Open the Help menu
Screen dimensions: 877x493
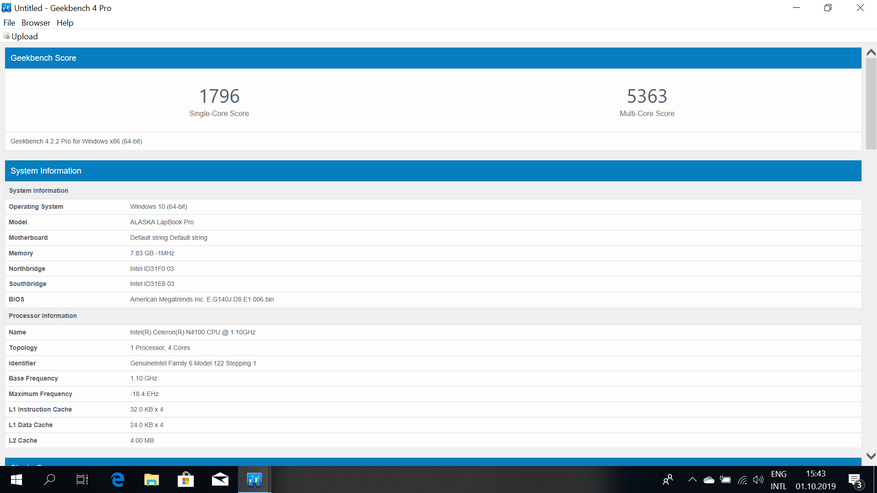point(65,23)
